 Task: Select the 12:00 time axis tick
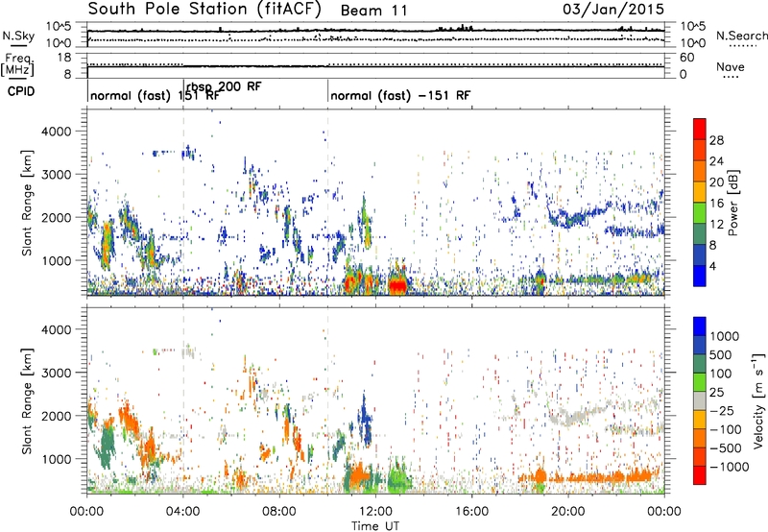point(375,512)
